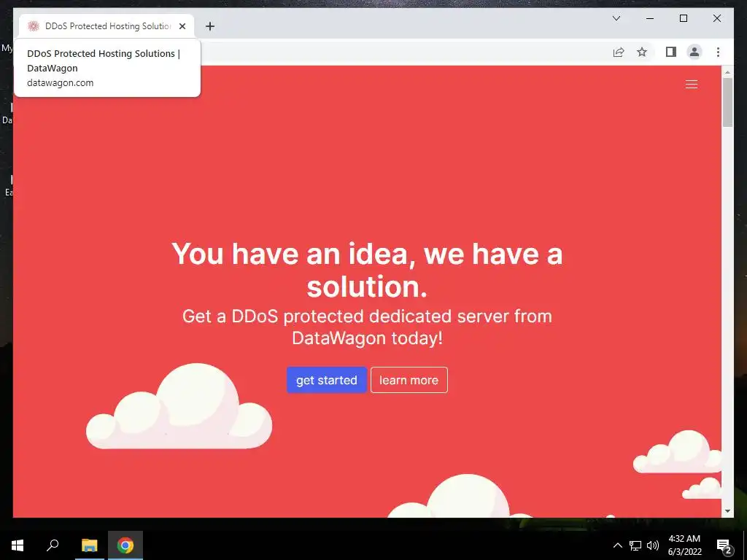Viewport: 747px width, 560px height.
Task: Select the DDoS Protected Hosting Solutions tab
Action: (x=107, y=26)
